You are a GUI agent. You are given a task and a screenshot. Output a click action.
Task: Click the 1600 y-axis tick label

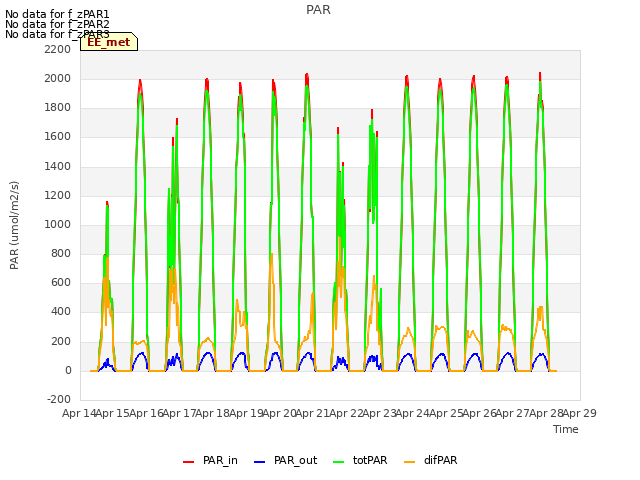pos(58,137)
